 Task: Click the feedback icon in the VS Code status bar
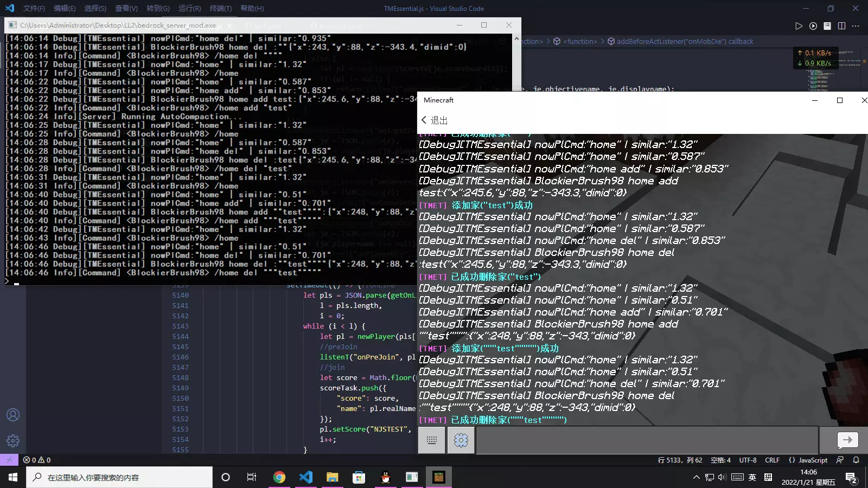click(x=840, y=460)
